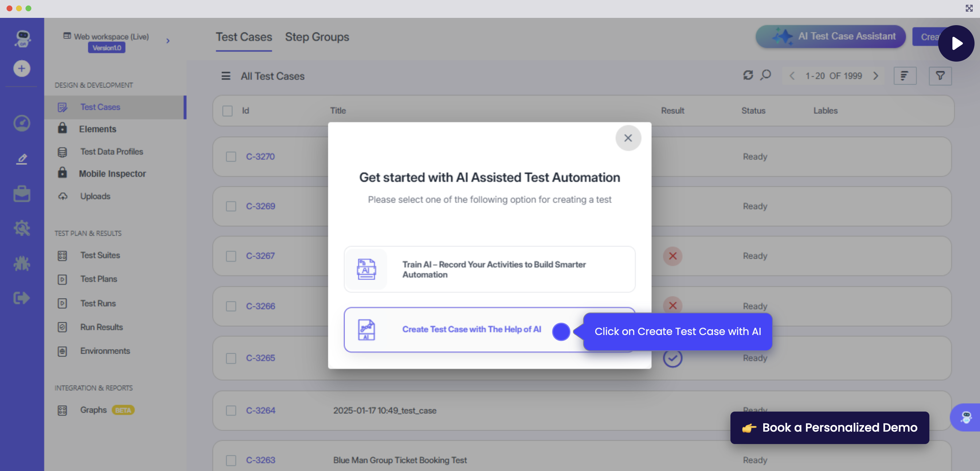The image size is (980, 471).
Task: Click the refresh icon in test cases toolbar
Action: (748, 75)
